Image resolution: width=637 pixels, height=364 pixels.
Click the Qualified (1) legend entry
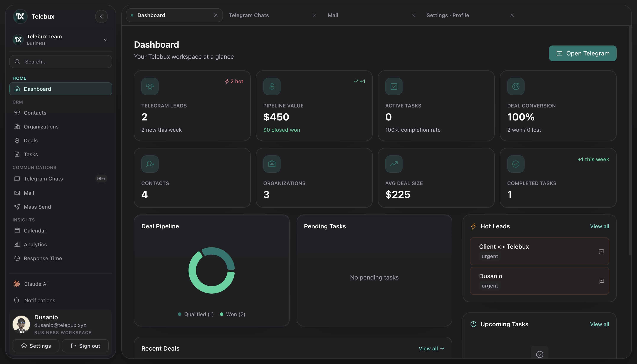pyautogui.click(x=196, y=314)
